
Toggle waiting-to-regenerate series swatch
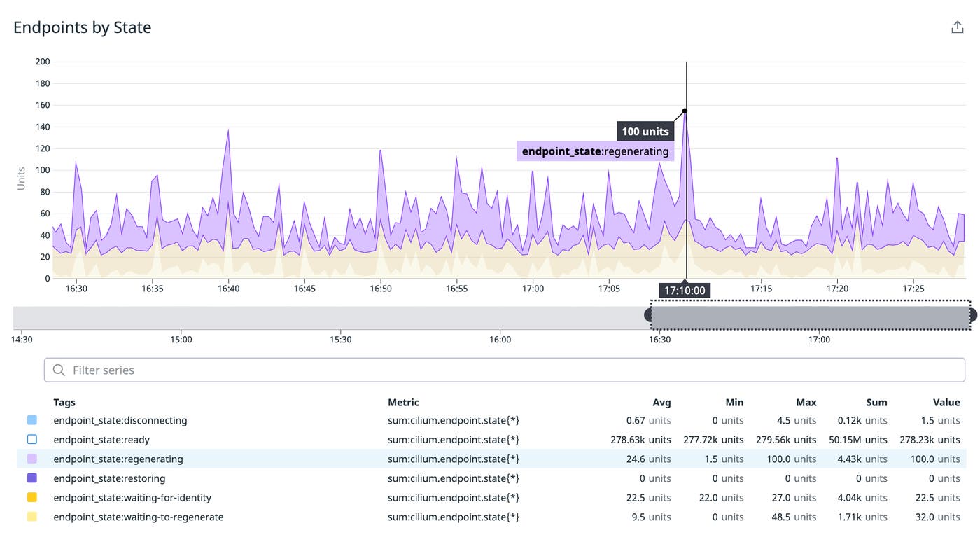pos(31,517)
